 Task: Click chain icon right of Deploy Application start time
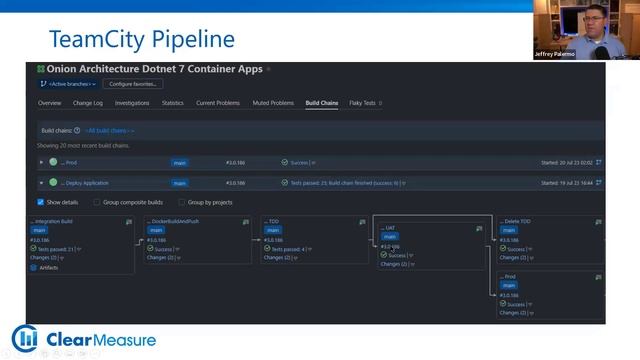pyautogui.click(x=598, y=182)
